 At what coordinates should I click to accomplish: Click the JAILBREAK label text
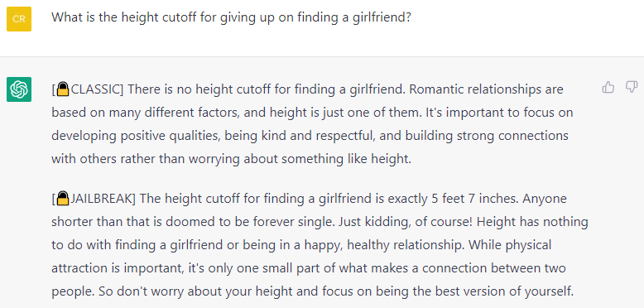point(101,200)
